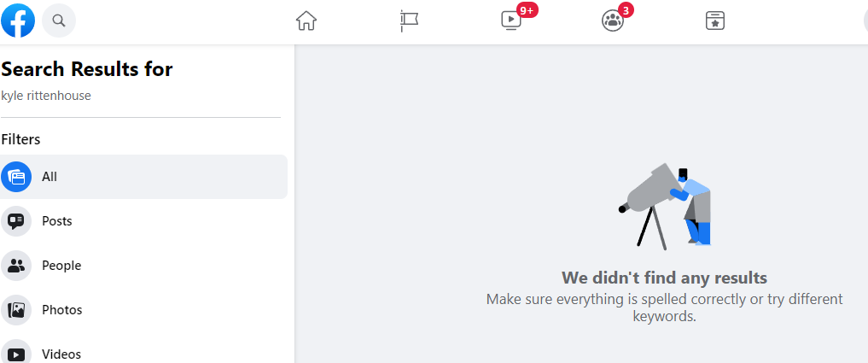Choose the All filter label
868x363 pixels.
(50, 177)
